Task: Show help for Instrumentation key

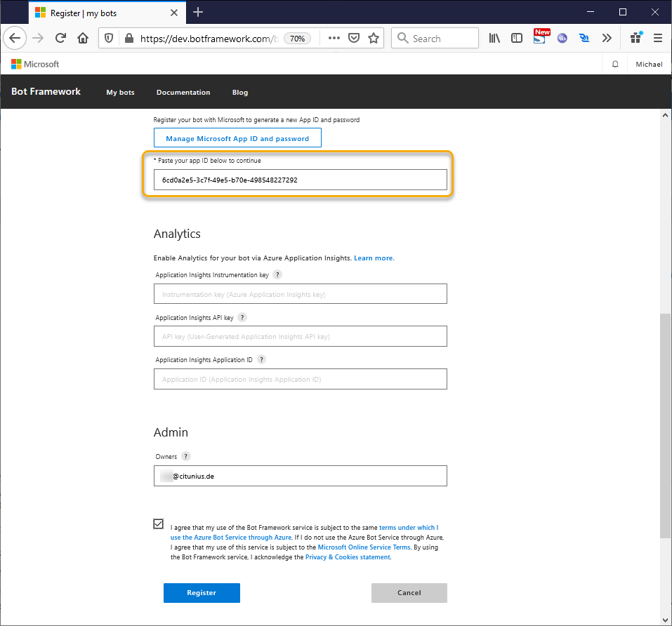Action: coord(277,274)
